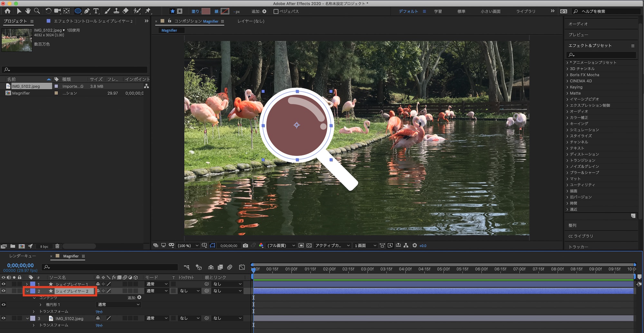This screenshot has width=644, height=333.
Task: Hide the IMG_5102.jpeg layer via eye icon
Action: tap(4, 318)
